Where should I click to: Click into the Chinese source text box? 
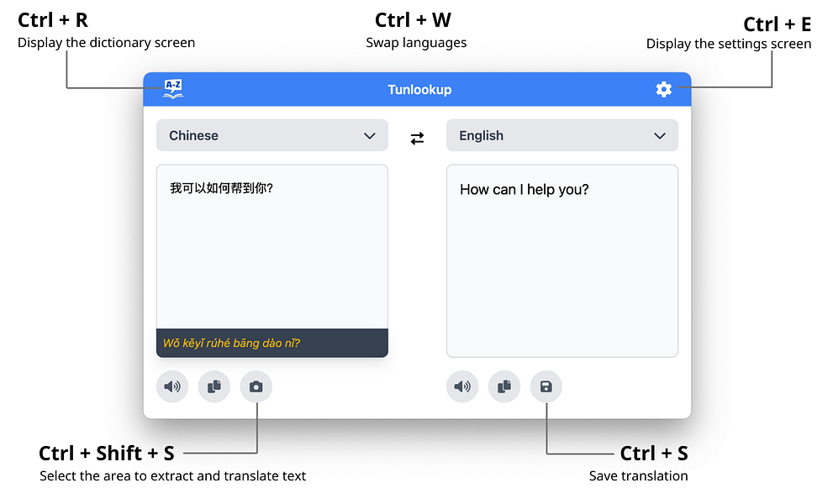tap(272, 247)
